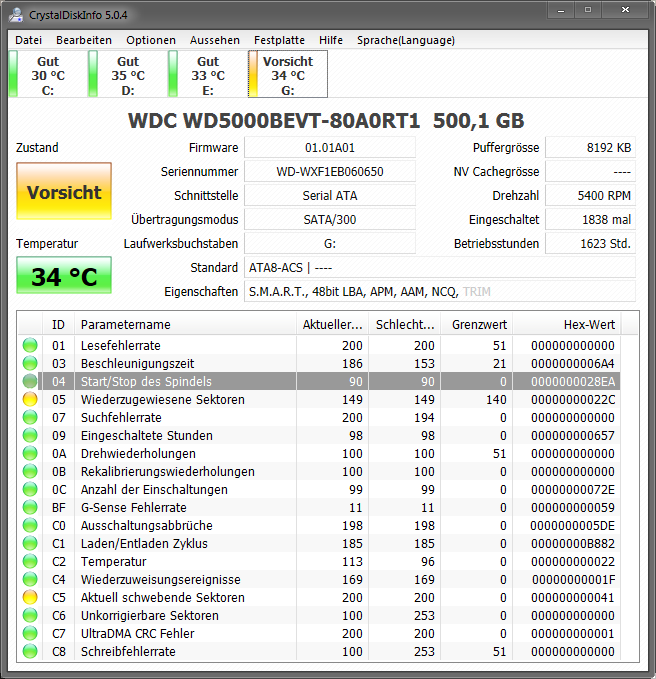Click green status icon for Laden/Entladen Zyklus
Viewport: 656px width, 679px height.
click(x=30, y=543)
